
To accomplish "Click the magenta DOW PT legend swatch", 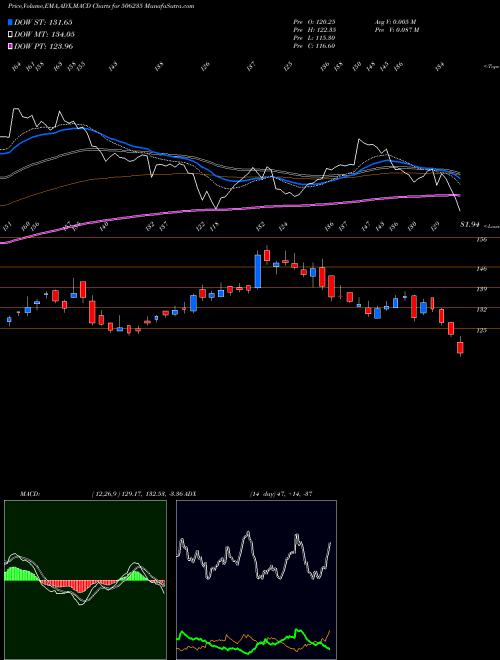I will tap(10, 46).
